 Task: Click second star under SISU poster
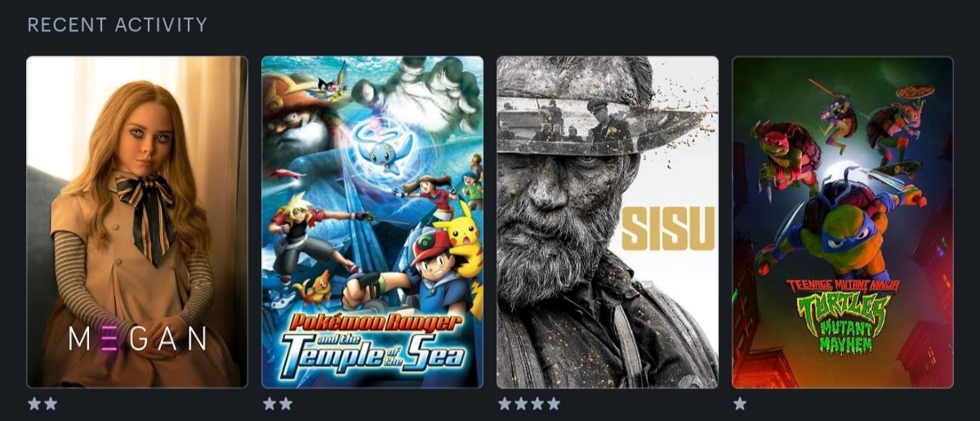(x=521, y=403)
